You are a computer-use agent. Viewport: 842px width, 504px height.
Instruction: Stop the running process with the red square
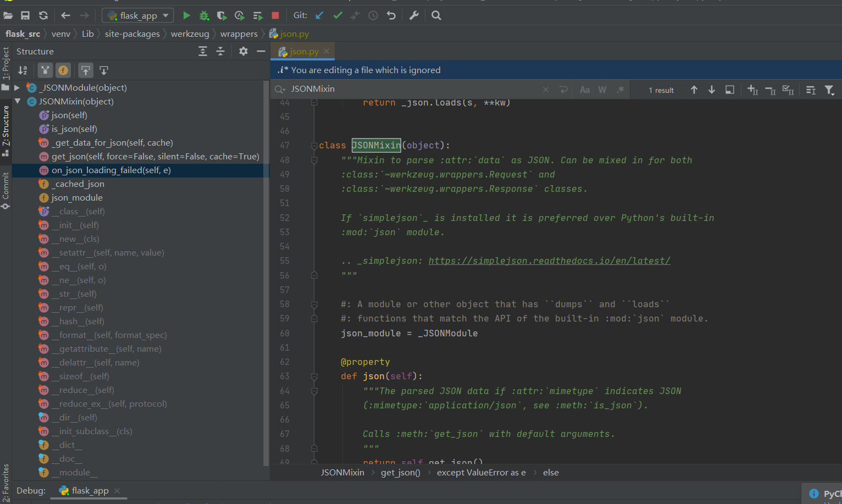point(275,15)
